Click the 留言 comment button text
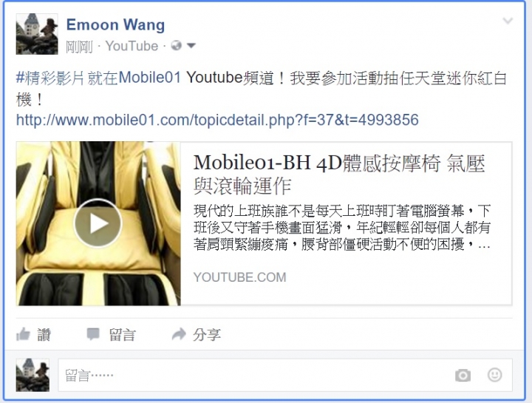 [122, 335]
